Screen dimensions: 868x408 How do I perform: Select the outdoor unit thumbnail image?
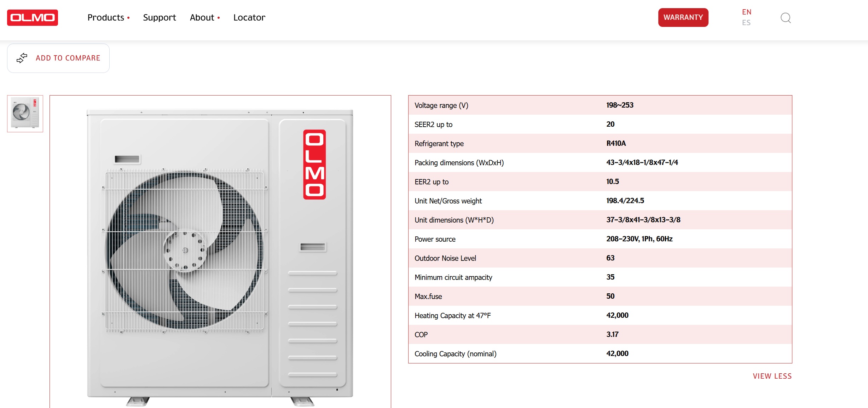click(x=25, y=114)
